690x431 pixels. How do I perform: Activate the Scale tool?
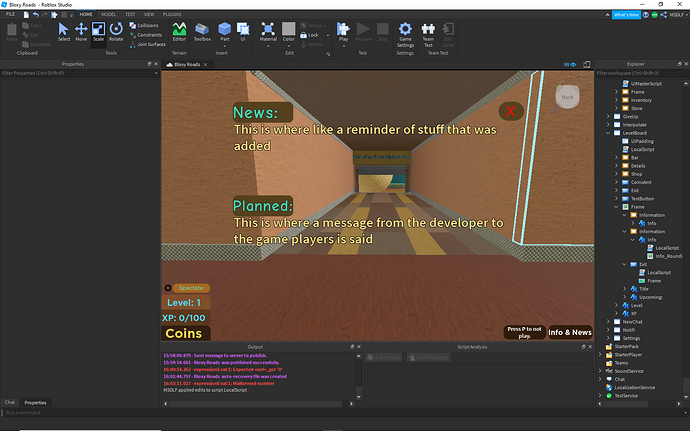click(x=98, y=32)
